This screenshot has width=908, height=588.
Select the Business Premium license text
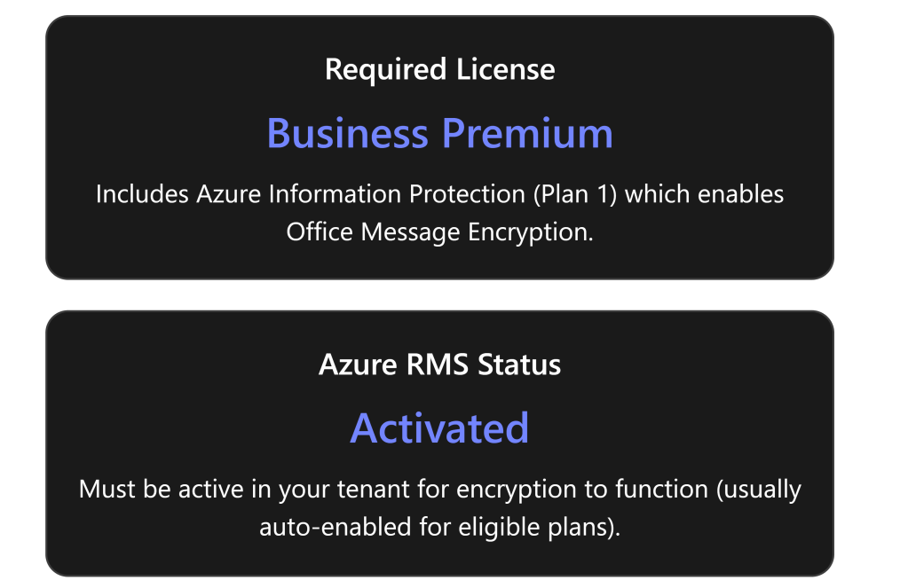[439, 133]
